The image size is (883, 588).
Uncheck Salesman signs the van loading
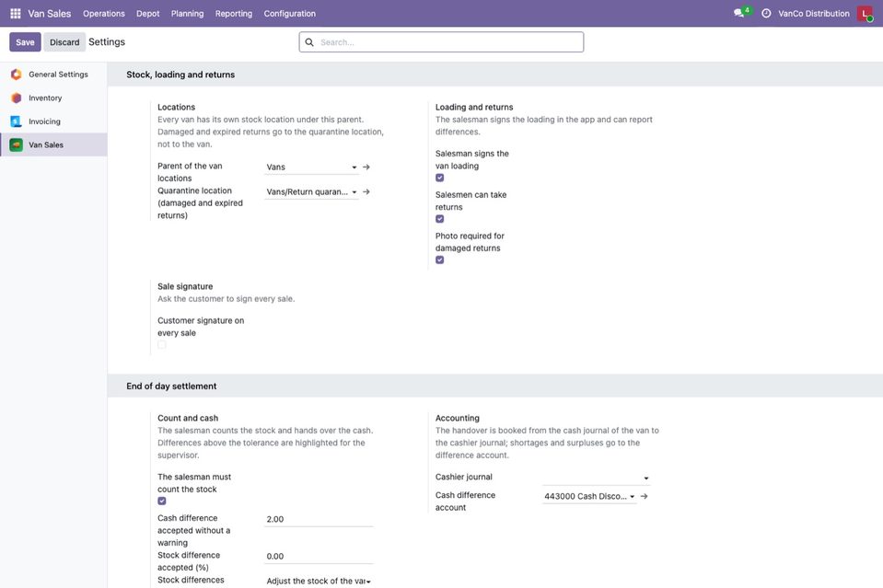440,178
